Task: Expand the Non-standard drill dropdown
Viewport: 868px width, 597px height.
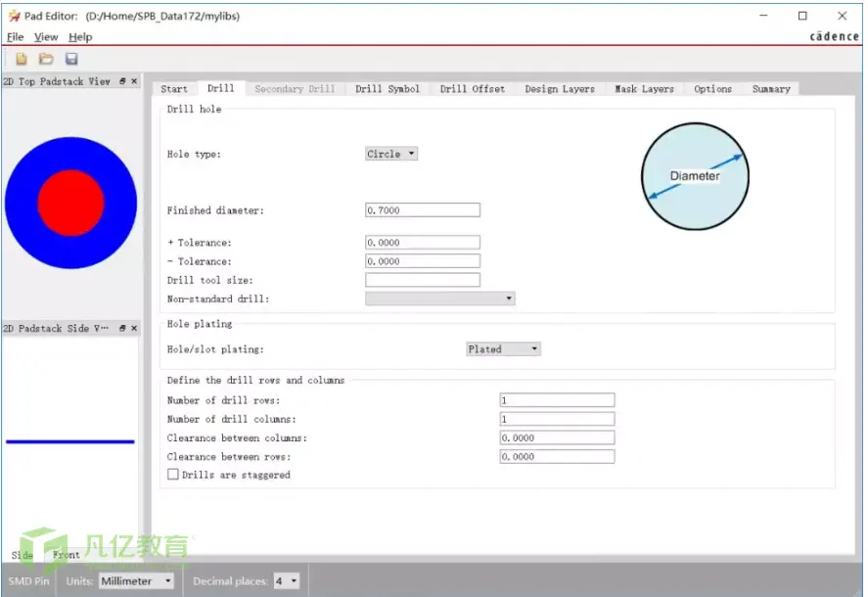Action: pyautogui.click(x=440, y=298)
